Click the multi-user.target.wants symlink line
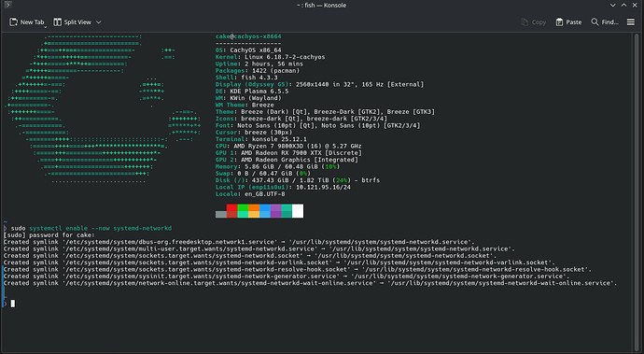Screen dimensions: 644x354 pos(259,248)
